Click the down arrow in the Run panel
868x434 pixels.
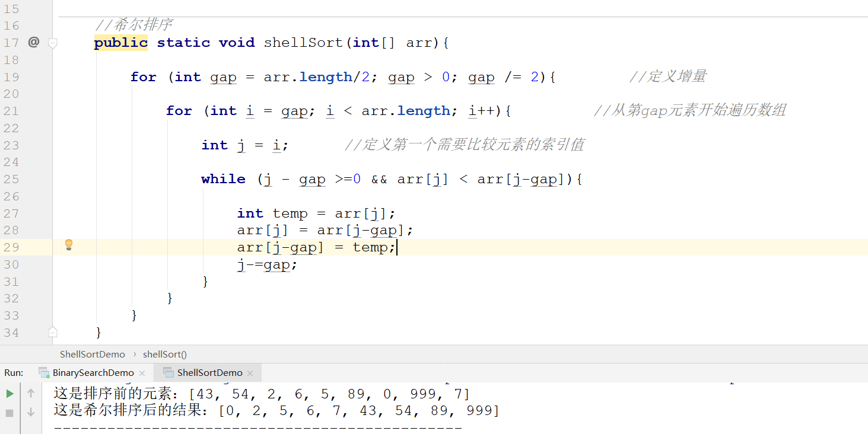(x=31, y=412)
